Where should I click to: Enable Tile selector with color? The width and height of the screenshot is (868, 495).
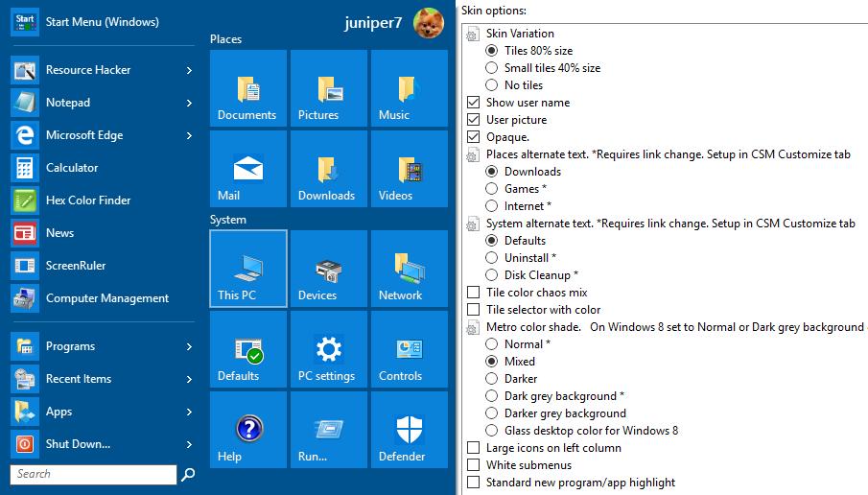point(473,309)
